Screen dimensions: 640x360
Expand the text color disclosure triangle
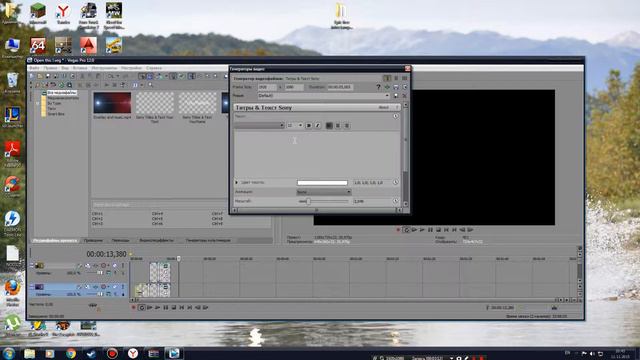click(x=237, y=182)
